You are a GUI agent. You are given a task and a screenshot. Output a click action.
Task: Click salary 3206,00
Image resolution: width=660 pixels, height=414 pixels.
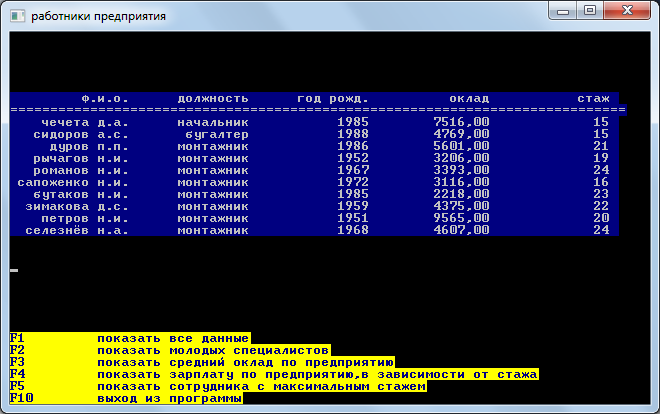(461, 158)
